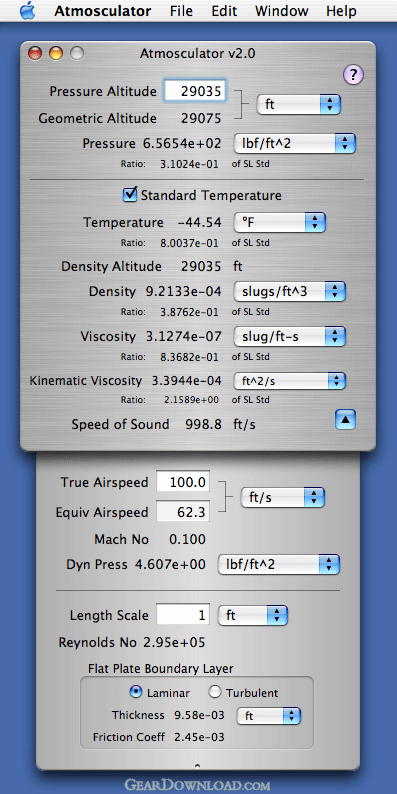Open the Pressure units dropdown lbf/ft^2
Image resolution: width=397 pixels, height=794 pixels.
[295, 143]
